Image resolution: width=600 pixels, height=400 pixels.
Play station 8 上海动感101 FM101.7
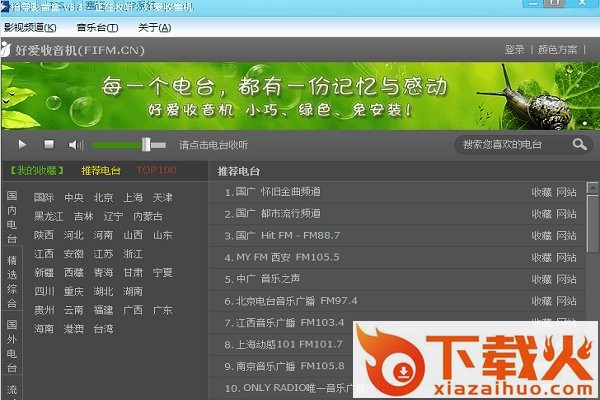pos(284,344)
